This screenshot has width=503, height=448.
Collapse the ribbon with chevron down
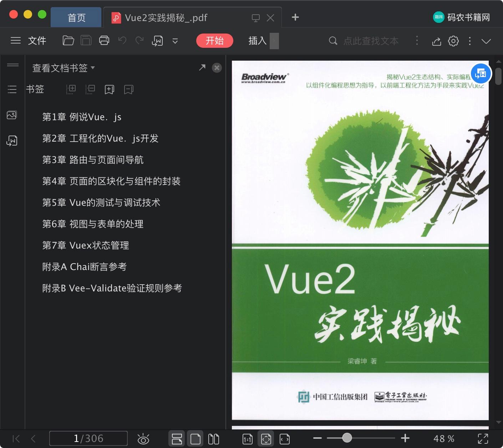[x=486, y=41]
